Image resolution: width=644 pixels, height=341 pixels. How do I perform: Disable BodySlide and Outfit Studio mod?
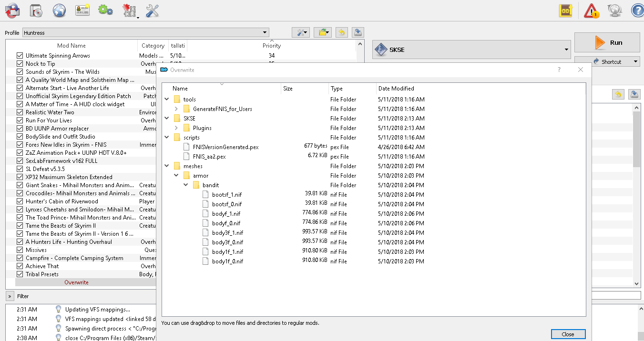(20, 137)
